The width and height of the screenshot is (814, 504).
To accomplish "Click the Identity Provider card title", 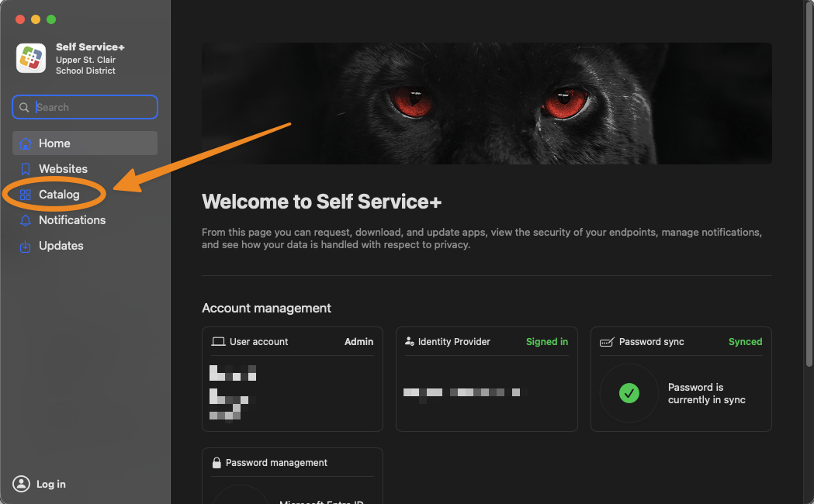I will [x=454, y=342].
